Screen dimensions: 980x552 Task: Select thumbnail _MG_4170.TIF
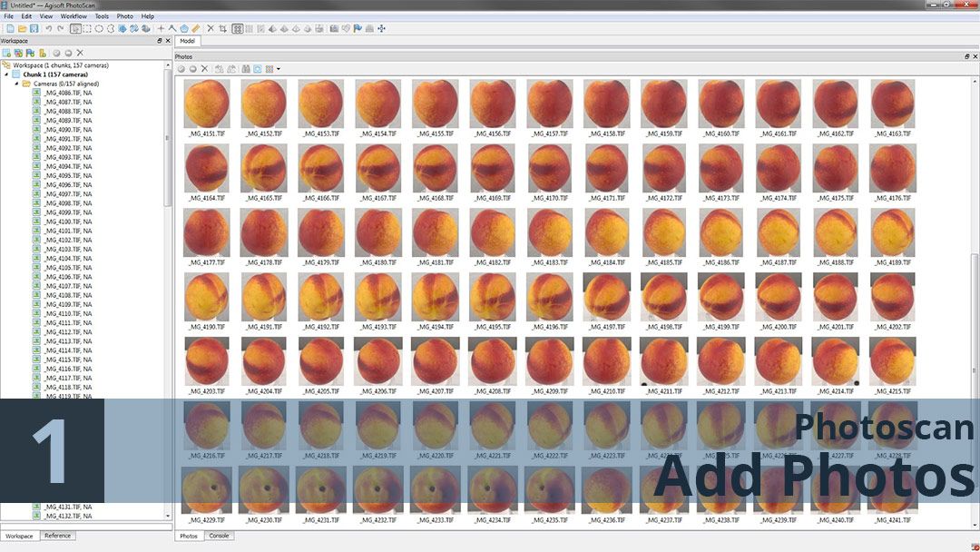[x=549, y=172]
